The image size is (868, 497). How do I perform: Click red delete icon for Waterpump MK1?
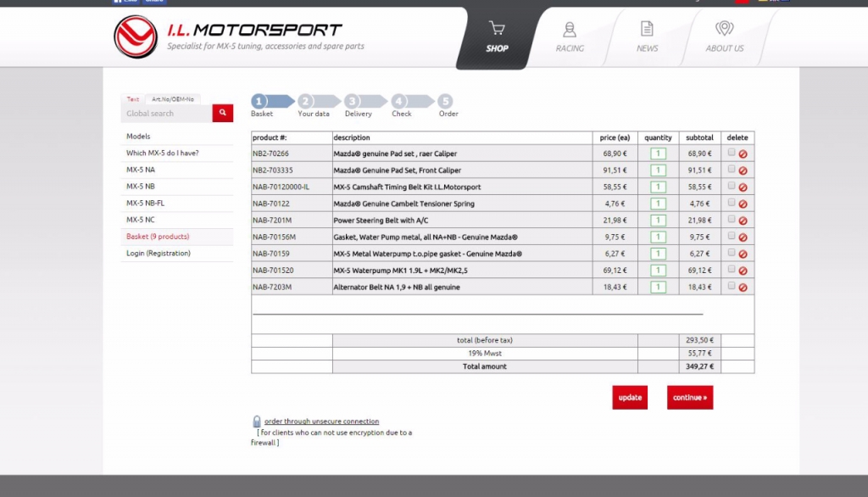(x=743, y=271)
